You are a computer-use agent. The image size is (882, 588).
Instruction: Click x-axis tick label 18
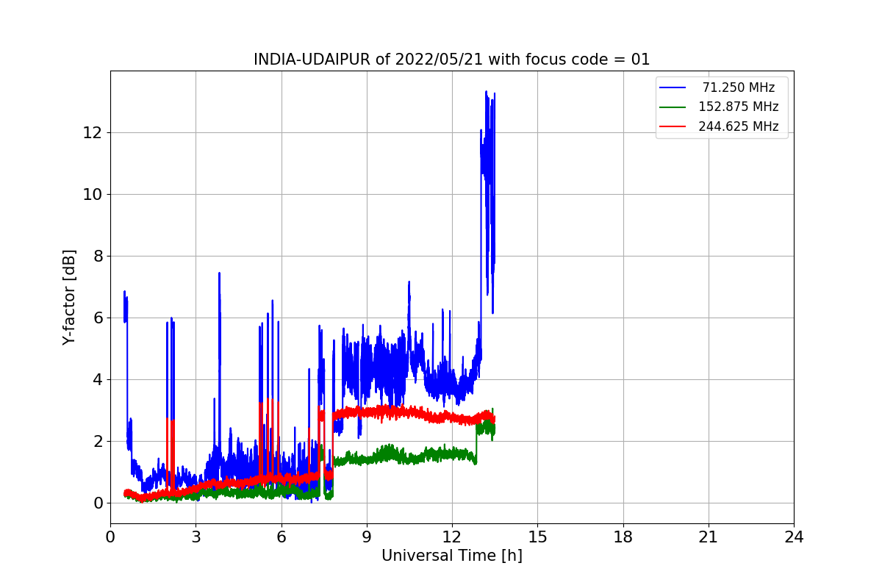point(623,537)
